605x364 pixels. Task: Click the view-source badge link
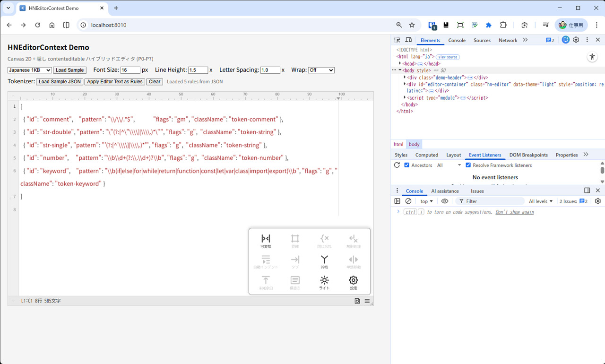[x=448, y=57]
